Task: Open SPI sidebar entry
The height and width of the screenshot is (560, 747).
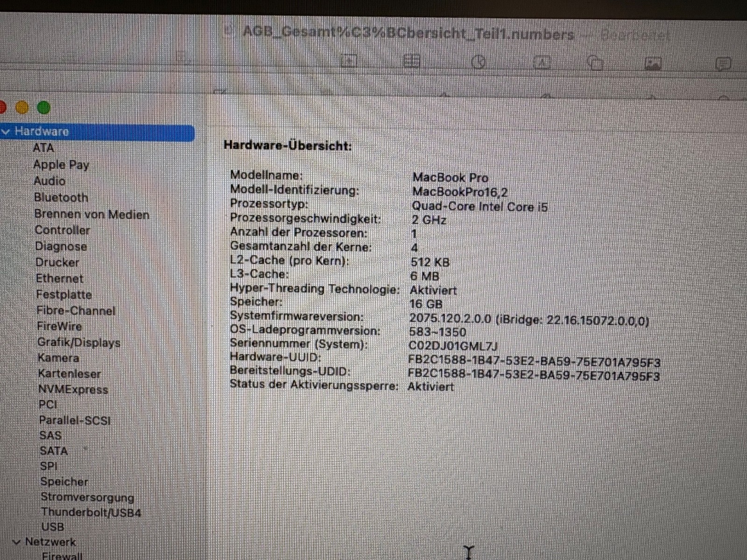Action: point(49,466)
